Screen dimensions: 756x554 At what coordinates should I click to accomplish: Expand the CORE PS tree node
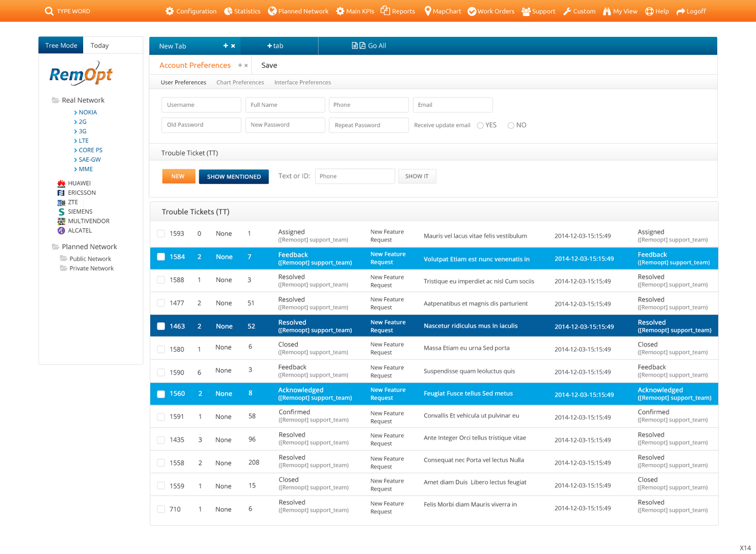[x=76, y=150]
